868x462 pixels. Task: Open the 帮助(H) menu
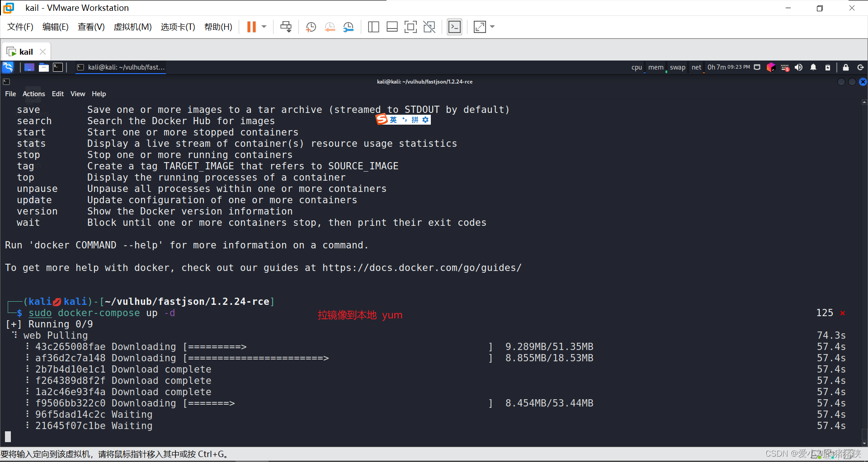click(218, 27)
